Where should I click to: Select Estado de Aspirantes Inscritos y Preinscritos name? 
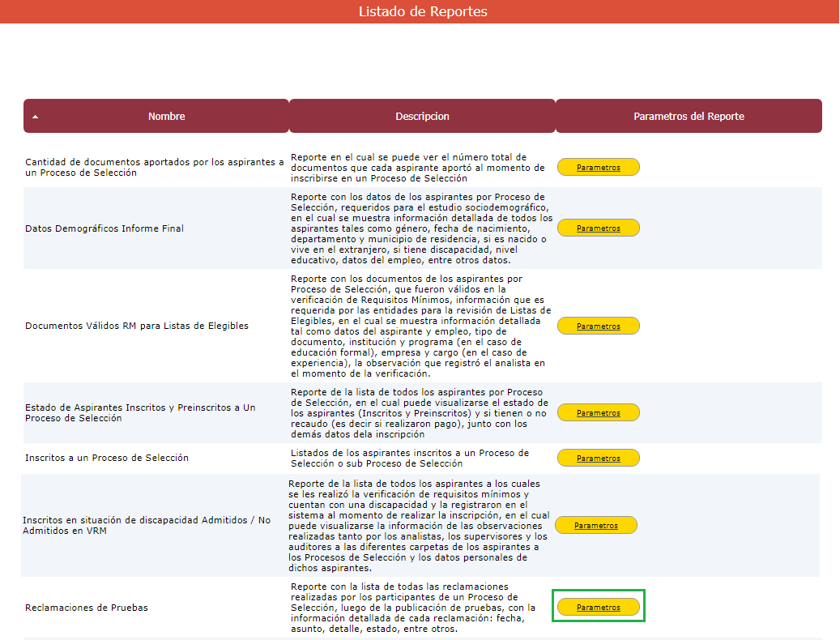pos(140,413)
